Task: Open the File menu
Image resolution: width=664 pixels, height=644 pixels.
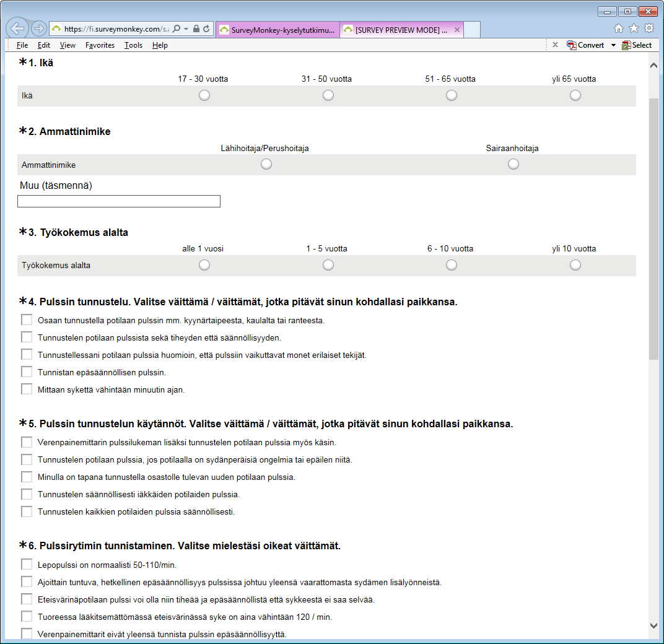Action: click(22, 45)
